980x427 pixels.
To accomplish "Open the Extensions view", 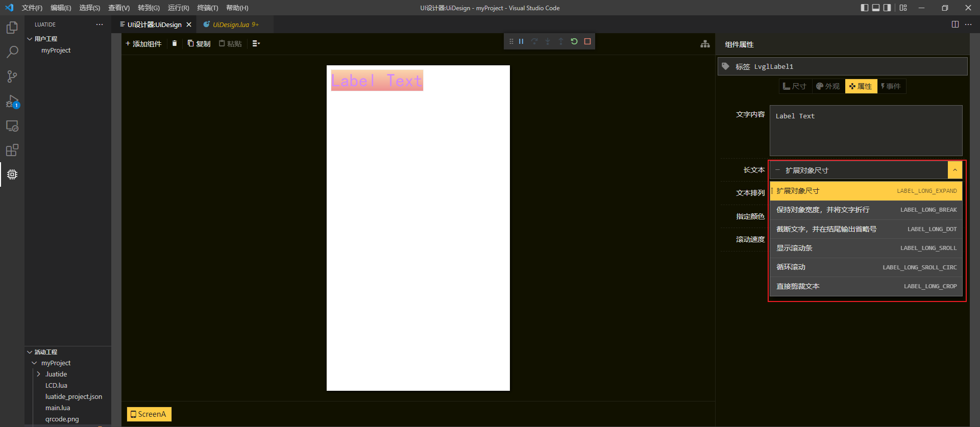I will coord(12,150).
